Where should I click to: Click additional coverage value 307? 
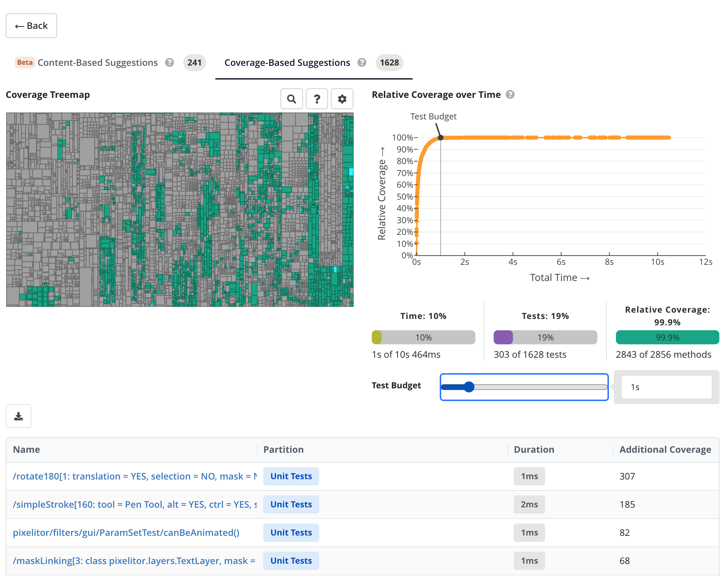pos(627,476)
